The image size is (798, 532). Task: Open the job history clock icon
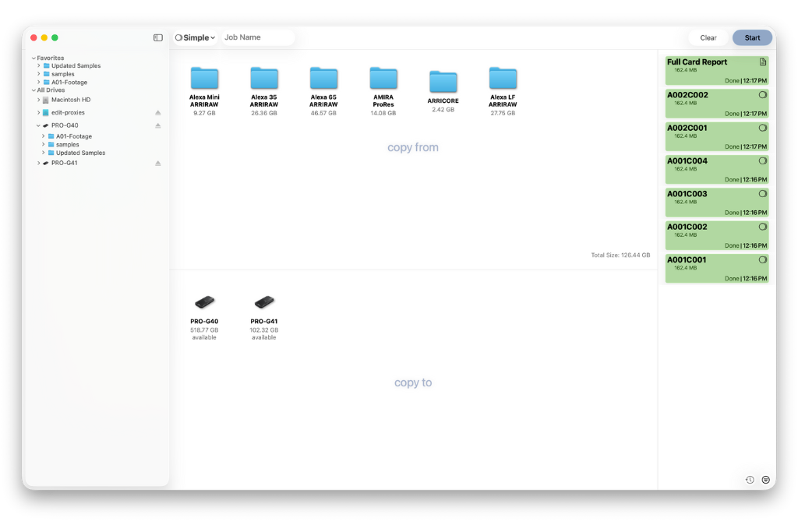coord(750,480)
